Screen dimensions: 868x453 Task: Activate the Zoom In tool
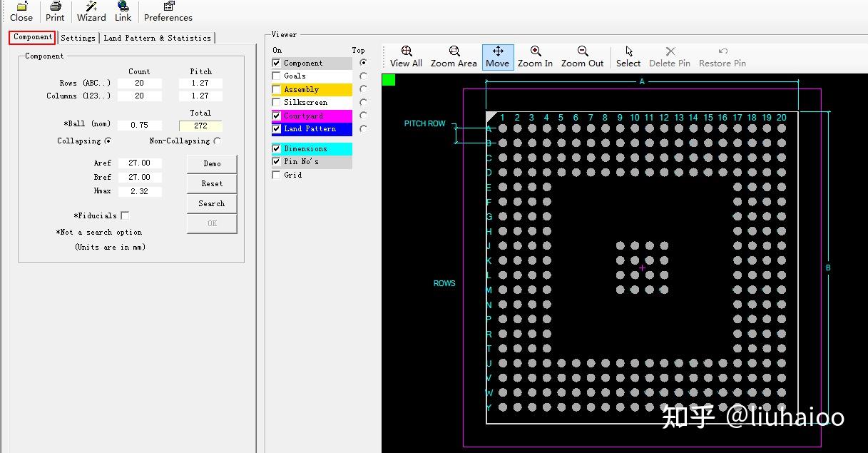point(535,56)
